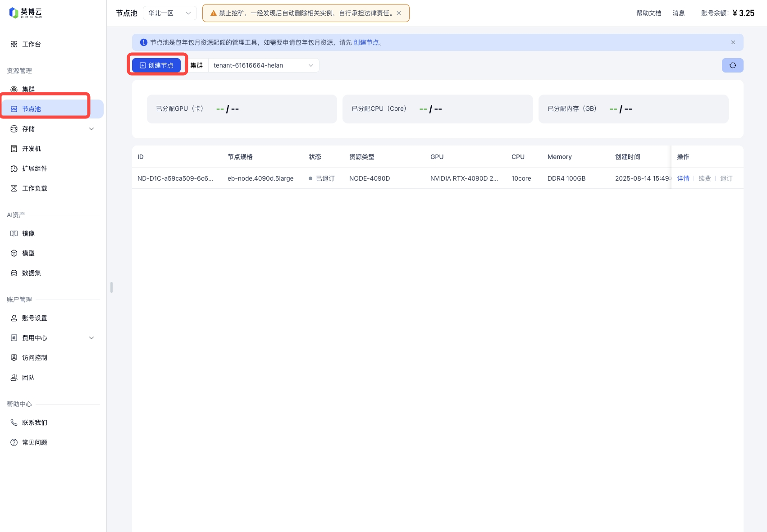The image size is (767, 532).
Task: Click the 工作台 grid icon
Action: click(14, 44)
